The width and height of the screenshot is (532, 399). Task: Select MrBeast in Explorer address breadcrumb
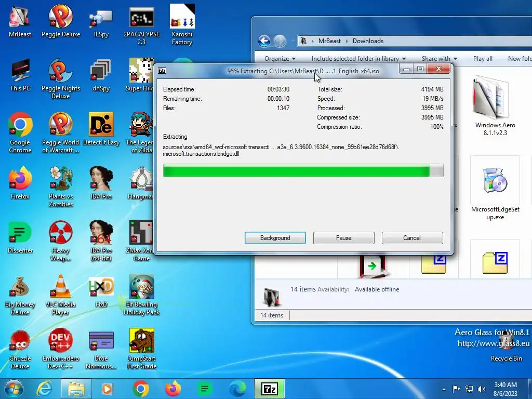329,41
